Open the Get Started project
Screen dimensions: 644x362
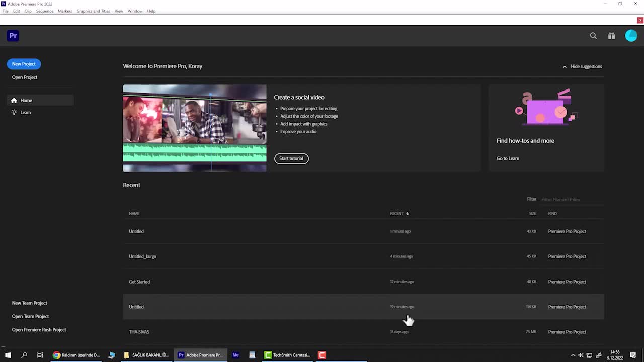coord(363,282)
